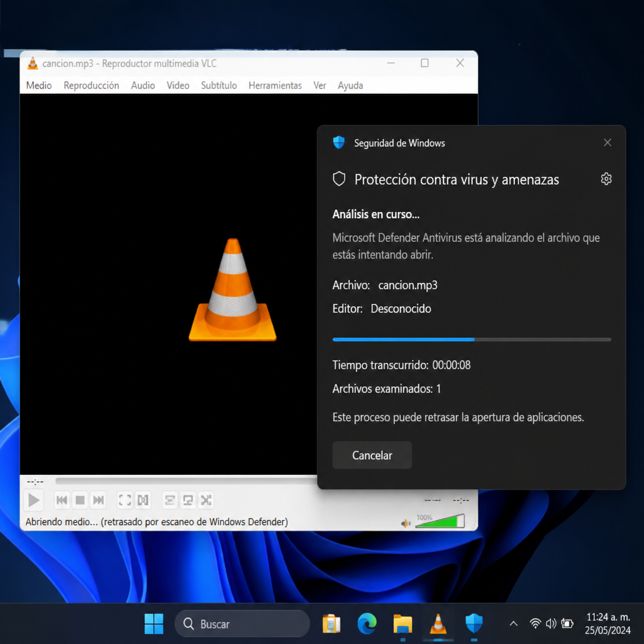Viewport: 644px width, 644px height.
Task: Maximize the VLC window
Action: click(x=425, y=64)
